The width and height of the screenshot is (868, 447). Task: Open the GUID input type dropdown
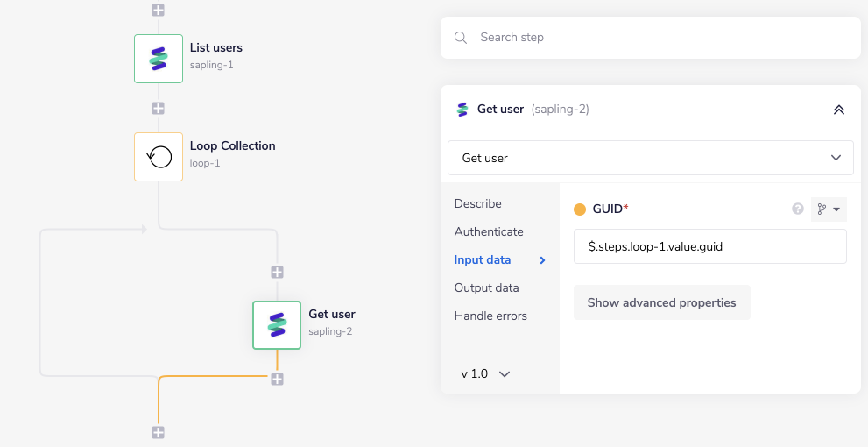pos(829,209)
